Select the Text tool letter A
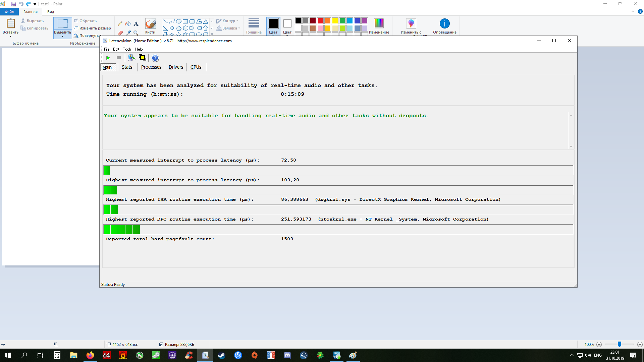This screenshot has height=362, width=644. (x=136, y=24)
